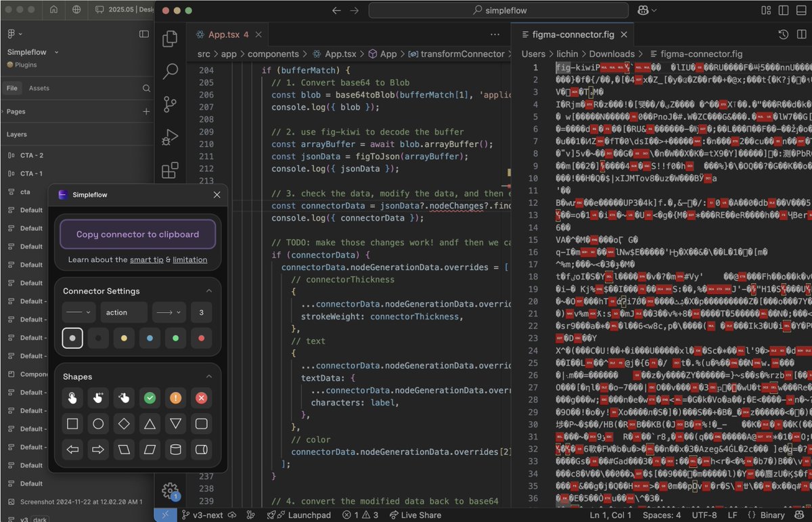Open the Extensions view
Screen dimensions: 812x522
tap(170, 169)
